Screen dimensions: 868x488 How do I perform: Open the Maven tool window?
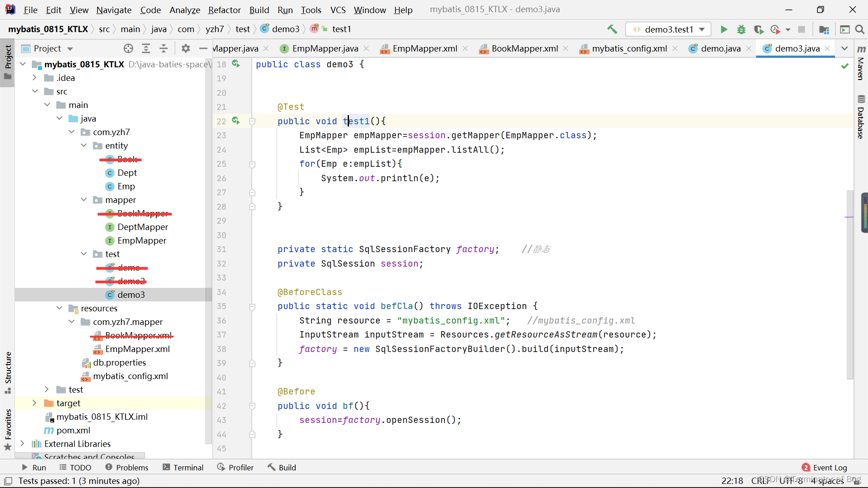pos(861,63)
